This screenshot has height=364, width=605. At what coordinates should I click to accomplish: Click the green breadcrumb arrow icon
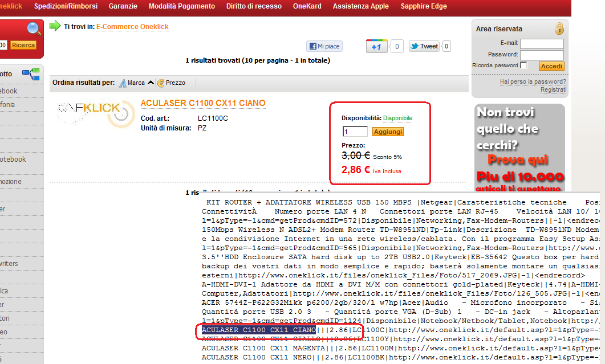[55, 26]
